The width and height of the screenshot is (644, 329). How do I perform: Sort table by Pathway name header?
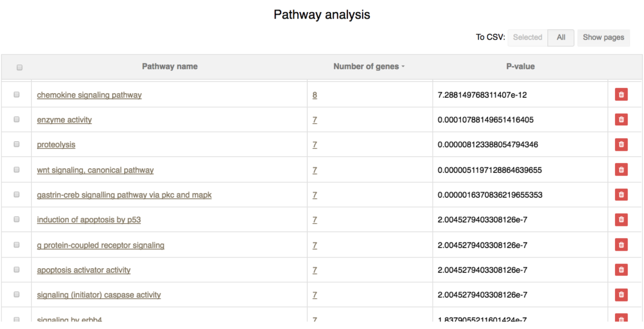tap(169, 67)
